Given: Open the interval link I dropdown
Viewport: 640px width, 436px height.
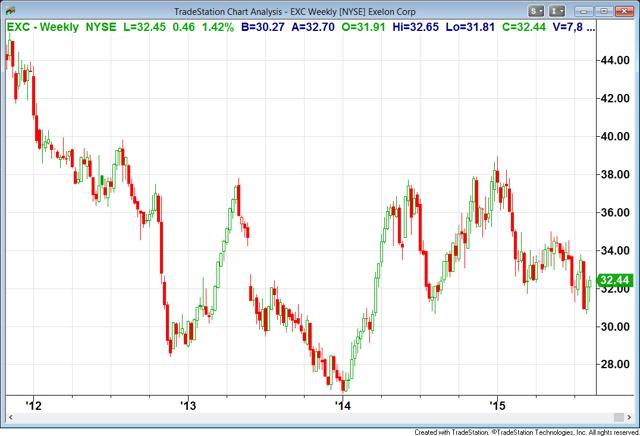Looking at the screenshot, I should pyautogui.click(x=557, y=11).
